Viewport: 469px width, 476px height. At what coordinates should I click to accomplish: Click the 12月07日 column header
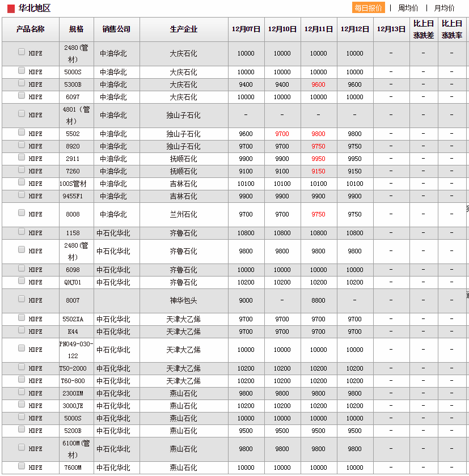(x=246, y=29)
